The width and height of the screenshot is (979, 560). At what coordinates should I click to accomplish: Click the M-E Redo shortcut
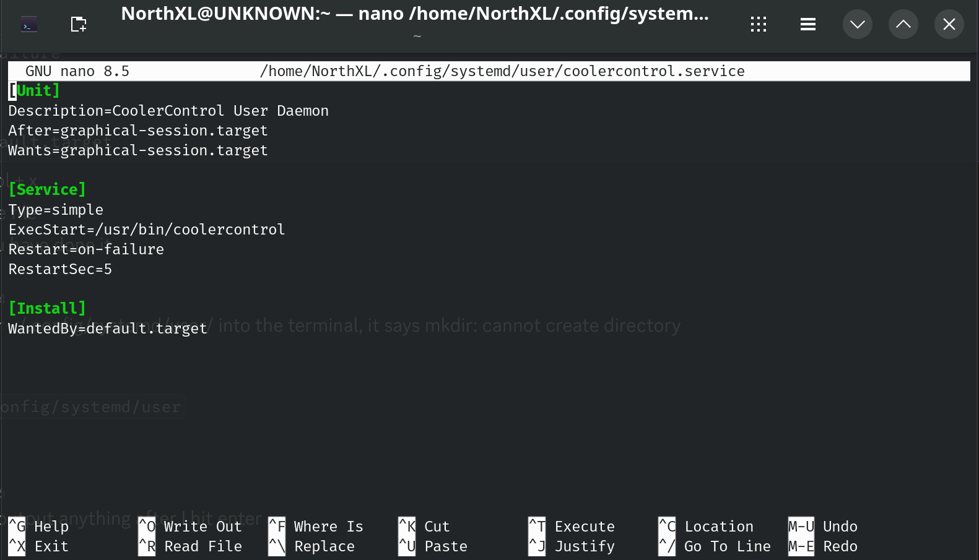point(823,546)
